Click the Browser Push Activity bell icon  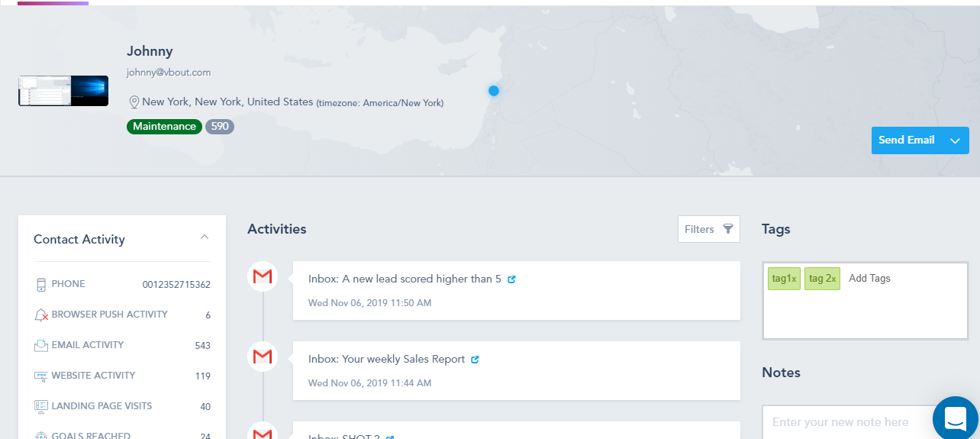[x=41, y=315]
